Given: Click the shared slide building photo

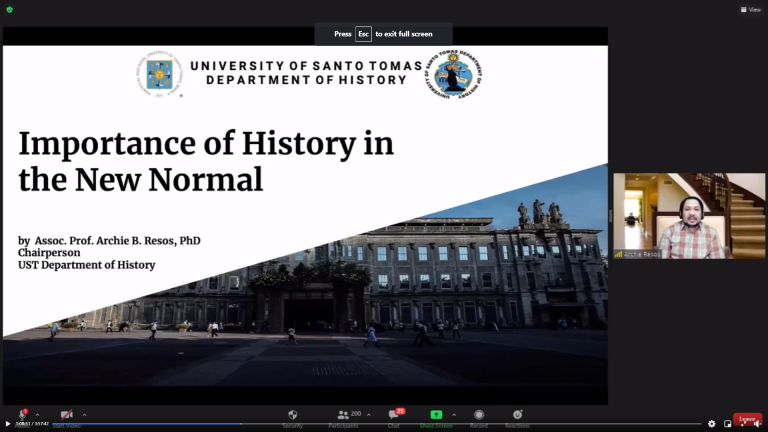Looking at the screenshot, I should point(392,294).
